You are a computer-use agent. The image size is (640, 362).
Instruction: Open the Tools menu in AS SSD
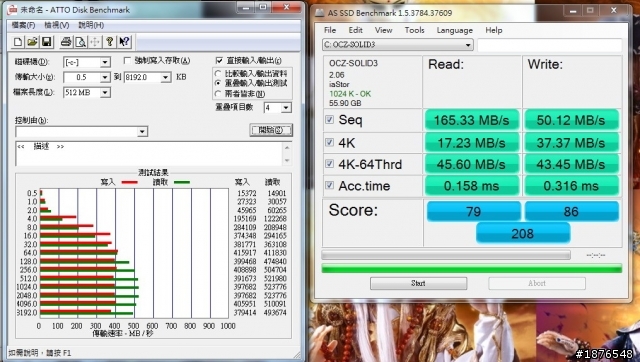pos(414,30)
